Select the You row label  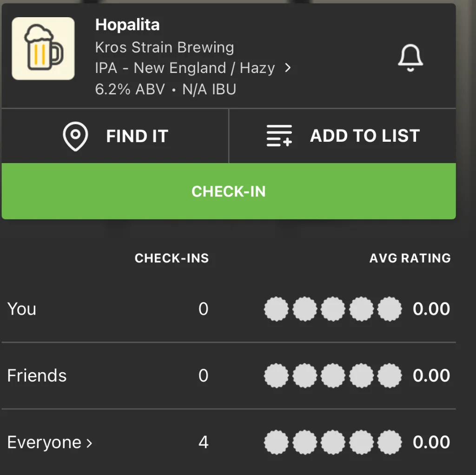pyautogui.click(x=21, y=309)
